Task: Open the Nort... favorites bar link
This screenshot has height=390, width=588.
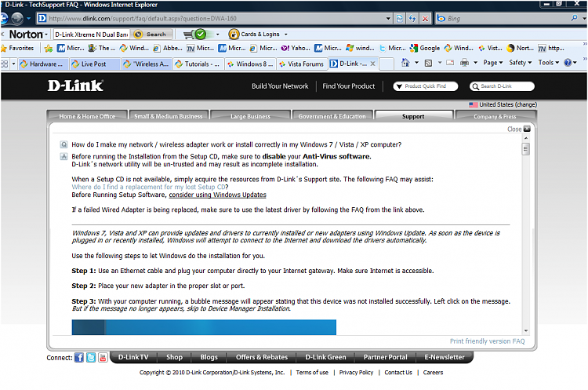Action: [520, 48]
